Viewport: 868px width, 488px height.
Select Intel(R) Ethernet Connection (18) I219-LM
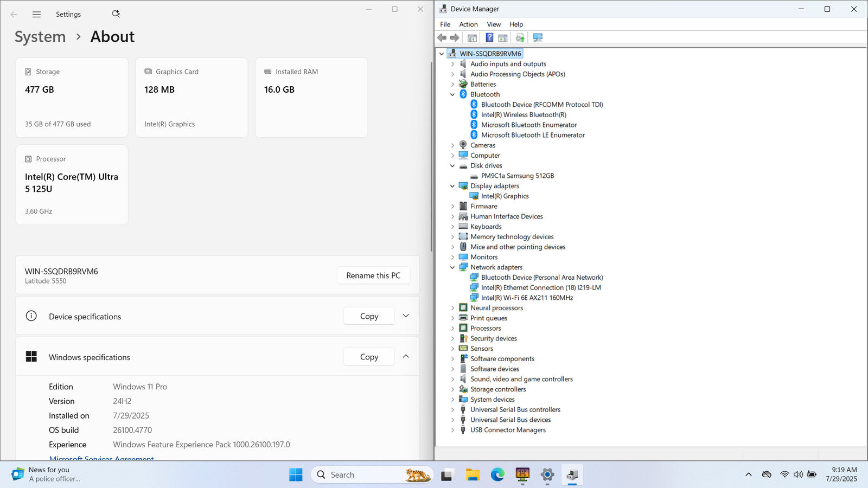(x=541, y=288)
